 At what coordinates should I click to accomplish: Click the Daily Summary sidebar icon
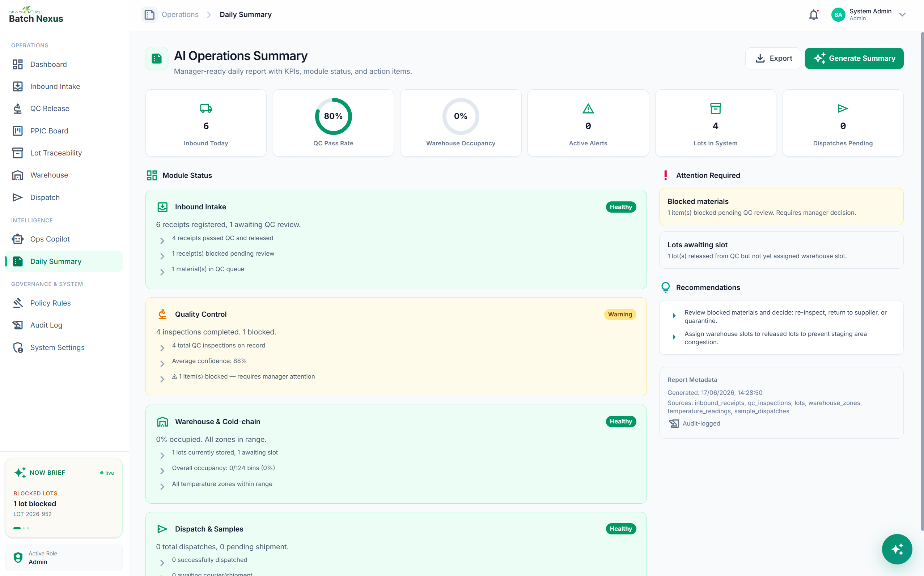click(17, 261)
